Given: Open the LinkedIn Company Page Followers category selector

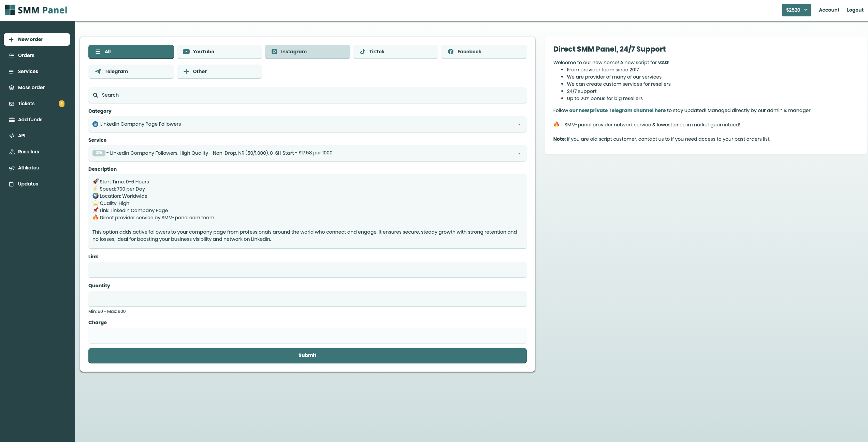Looking at the screenshot, I should pos(307,124).
